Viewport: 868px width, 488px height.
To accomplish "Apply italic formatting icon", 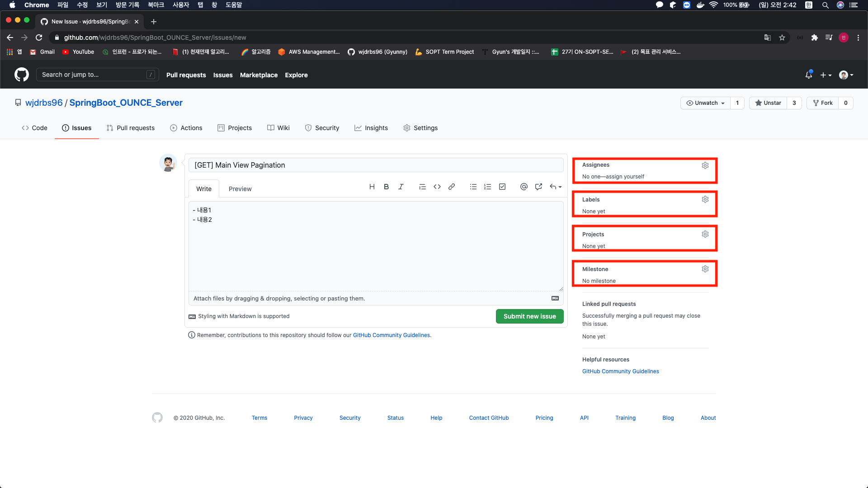I will 401,187.
